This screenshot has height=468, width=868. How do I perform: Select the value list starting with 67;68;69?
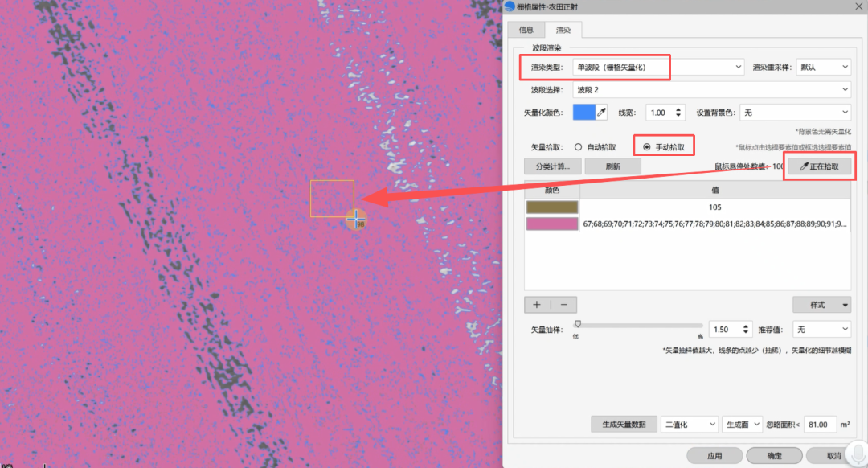pos(714,224)
